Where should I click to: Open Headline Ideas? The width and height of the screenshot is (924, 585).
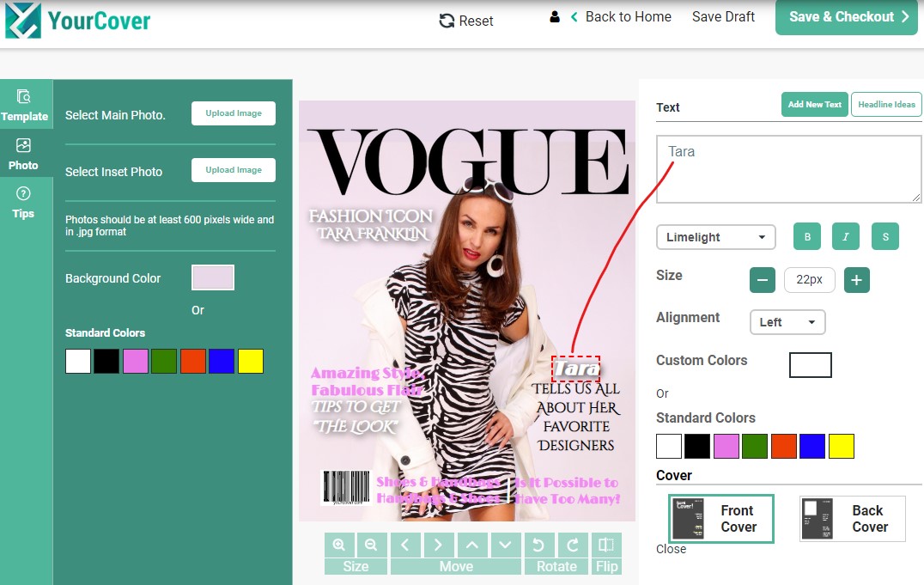(x=886, y=105)
